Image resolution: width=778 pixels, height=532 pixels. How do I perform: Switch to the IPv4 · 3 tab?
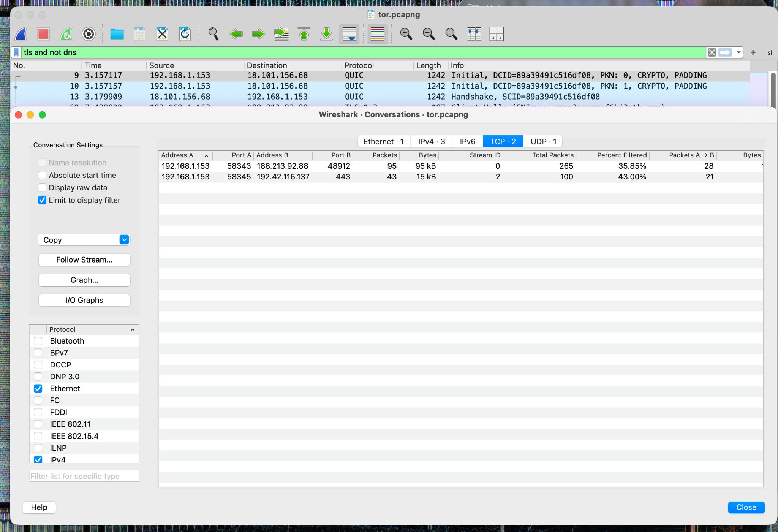click(431, 142)
